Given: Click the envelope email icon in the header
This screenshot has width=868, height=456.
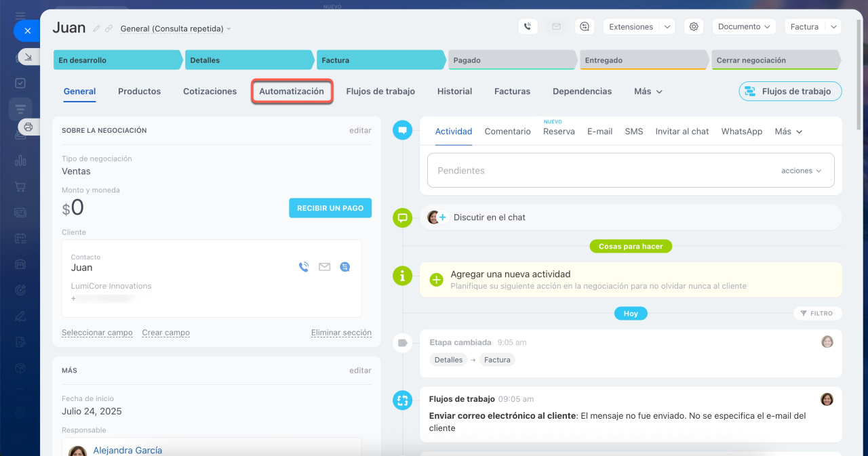Looking at the screenshot, I should click(x=556, y=26).
